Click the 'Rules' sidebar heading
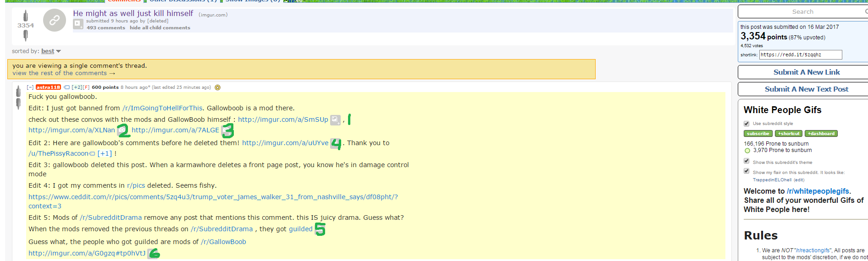 click(761, 235)
